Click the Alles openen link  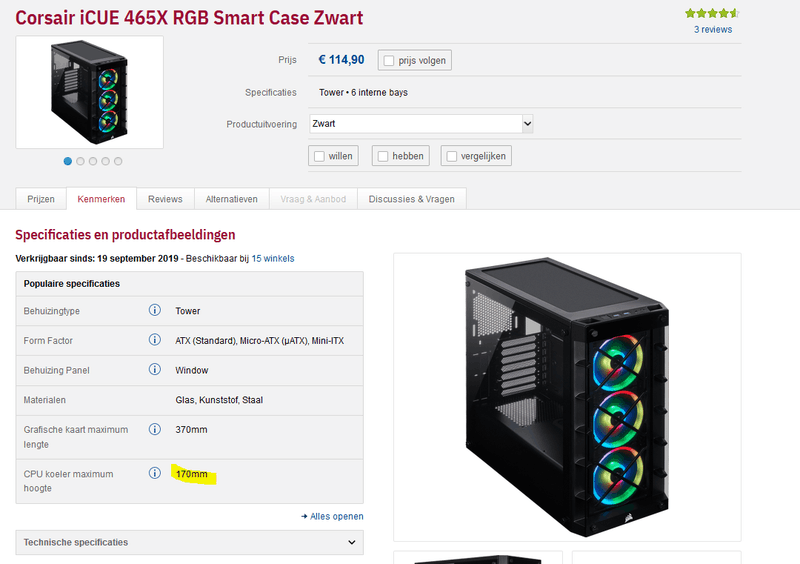[x=332, y=517]
